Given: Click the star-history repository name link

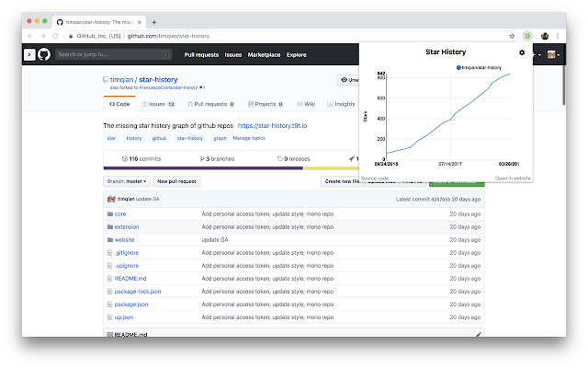Looking at the screenshot, I should (158, 80).
